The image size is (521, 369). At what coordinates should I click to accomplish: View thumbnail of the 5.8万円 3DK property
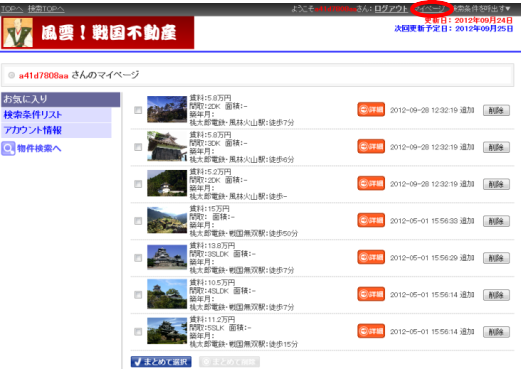[167, 146]
